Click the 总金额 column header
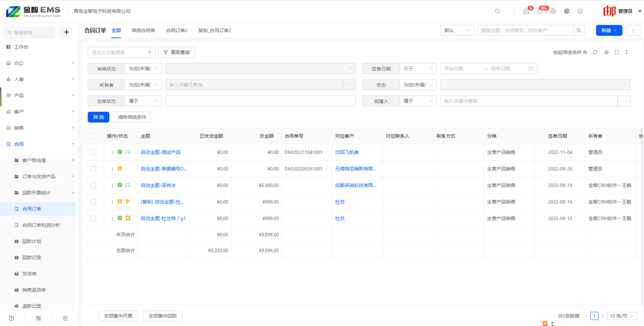The width and height of the screenshot is (644, 326). tap(266, 136)
